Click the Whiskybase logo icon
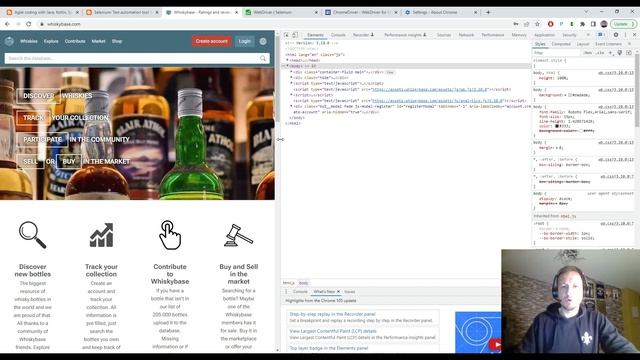Image resolution: width=640 pixels, height=360 pixels. 9,41
